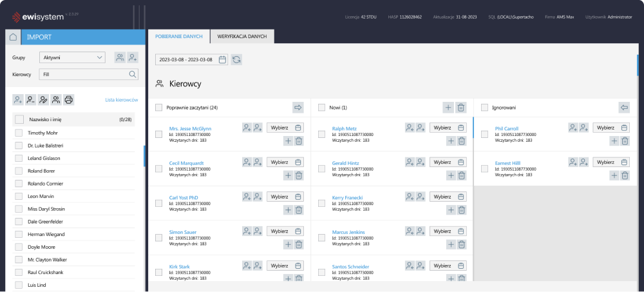The image size is (644, 292).
Task: Select the checkbox for Ralph Metz
Action: point(322,134)
